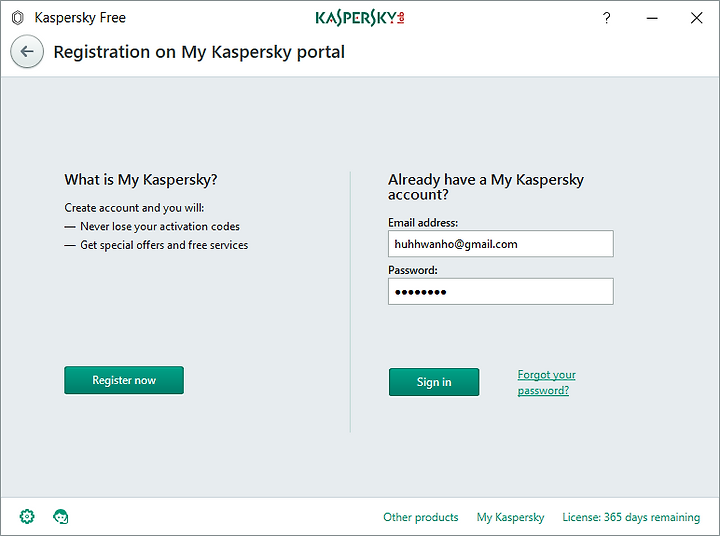The width and height of the screenshot is (720, 536).
Task: Open the My Kaspersky footer link
Action: point(510,517)
